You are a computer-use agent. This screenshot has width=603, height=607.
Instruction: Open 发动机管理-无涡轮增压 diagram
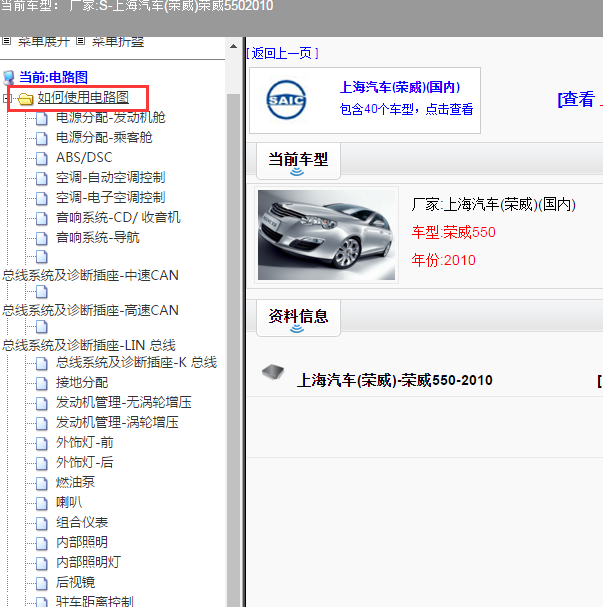[x=124, y=403]
